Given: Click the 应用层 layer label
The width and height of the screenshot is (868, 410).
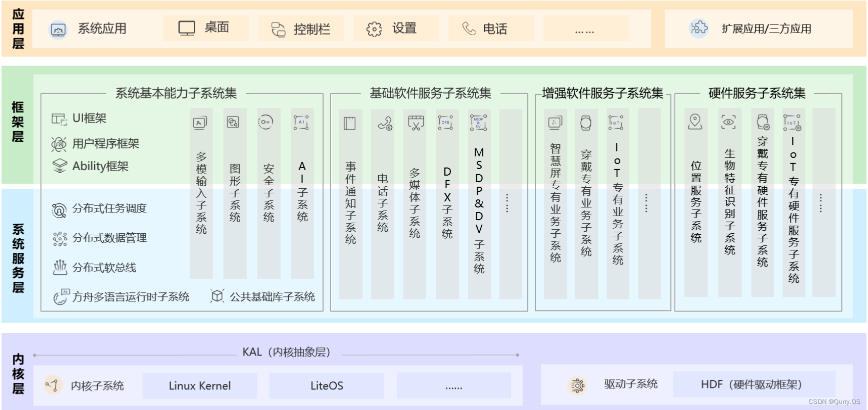Looking at the screenshot, I should tap(18, 29).
